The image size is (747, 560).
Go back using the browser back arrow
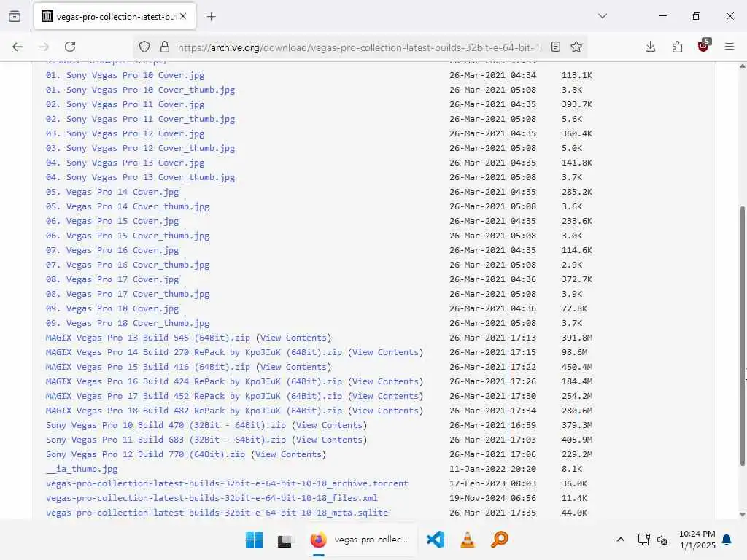pyautogui.click(x=18, y=47)
